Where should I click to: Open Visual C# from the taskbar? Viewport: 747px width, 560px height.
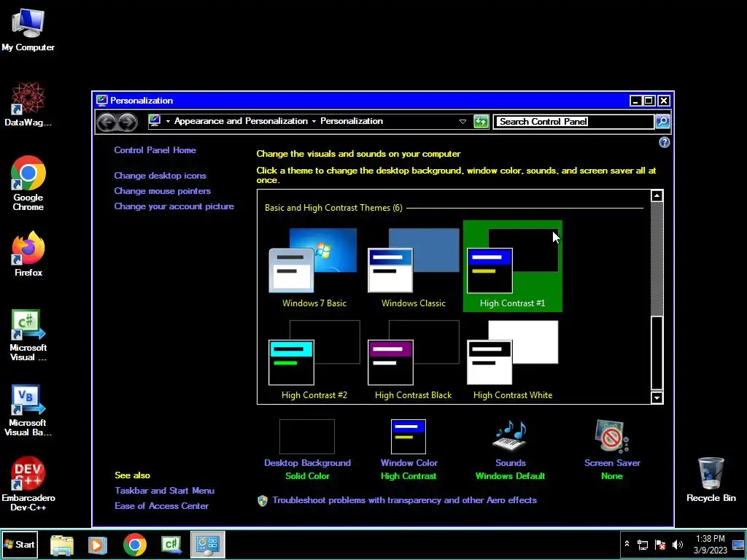(x=171, y=545)
